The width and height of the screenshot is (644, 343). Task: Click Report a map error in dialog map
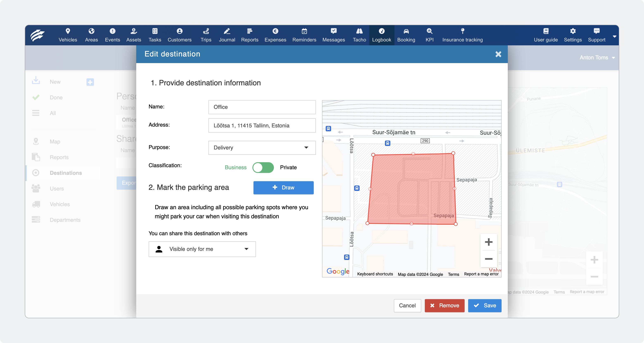(481, 274)
